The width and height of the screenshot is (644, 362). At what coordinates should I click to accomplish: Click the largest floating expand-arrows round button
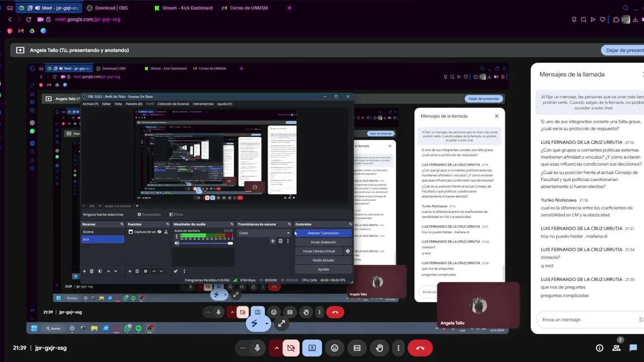[x=281, y=323]
